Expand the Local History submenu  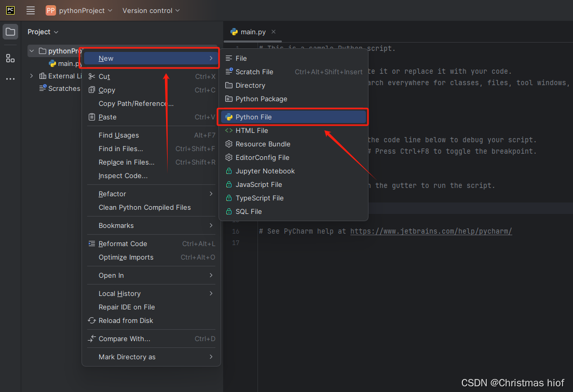(x=211, y=294)
